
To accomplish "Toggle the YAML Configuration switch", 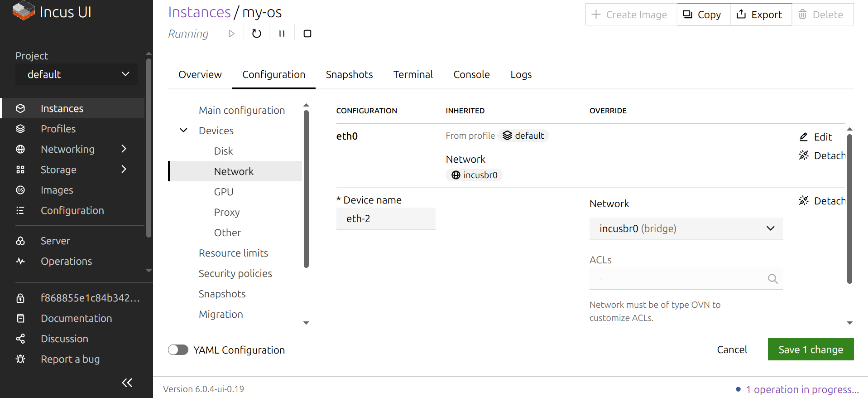I will (x=178, y=350).
